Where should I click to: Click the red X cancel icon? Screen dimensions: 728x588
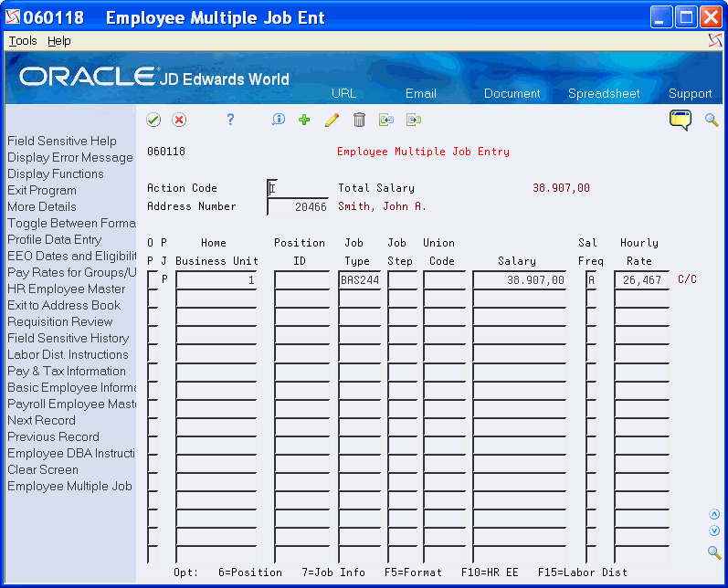pyautogui.click(x=179, y=120)
